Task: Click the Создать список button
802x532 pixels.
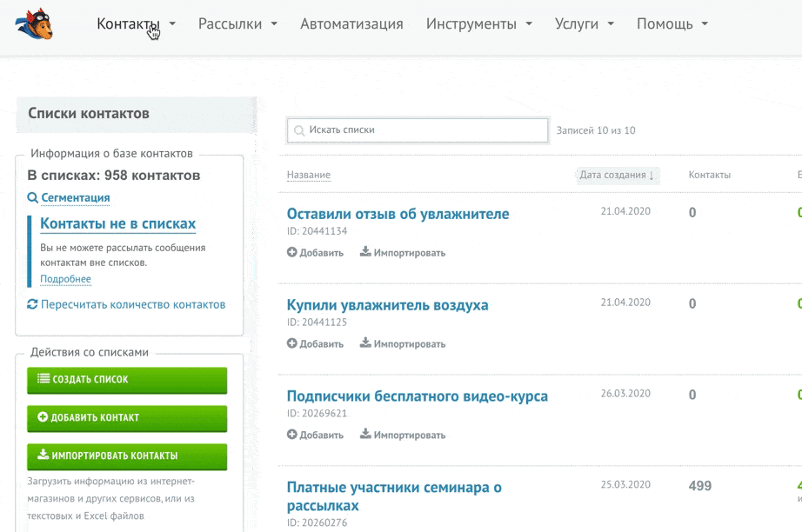Action: click(x=127, y=380)
